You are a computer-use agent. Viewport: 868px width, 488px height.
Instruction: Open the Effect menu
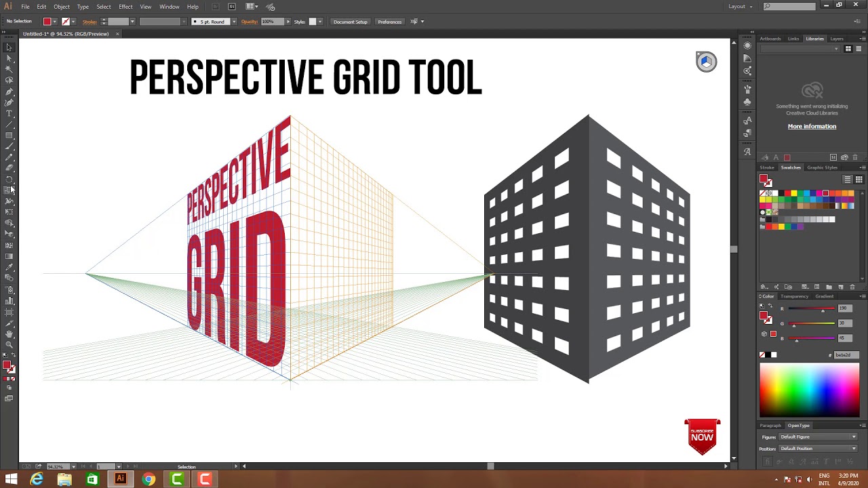coord(125,7)
